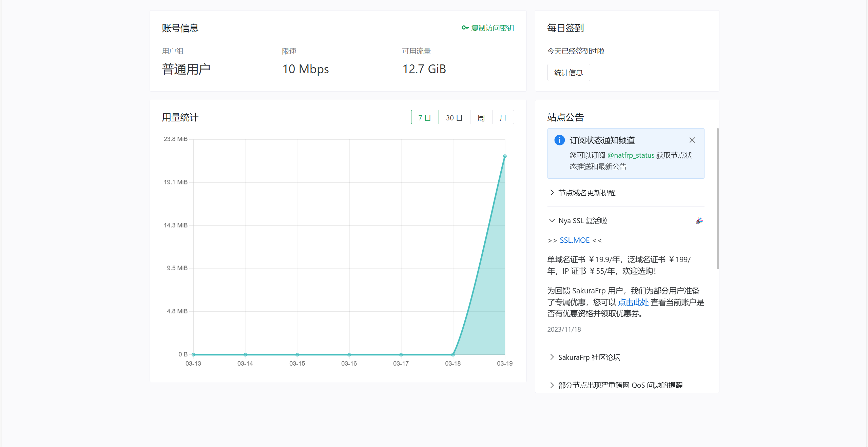Switch usage statistics to 周 view
The height and width of the screenshot is (447, 868).
click(481, 117)
